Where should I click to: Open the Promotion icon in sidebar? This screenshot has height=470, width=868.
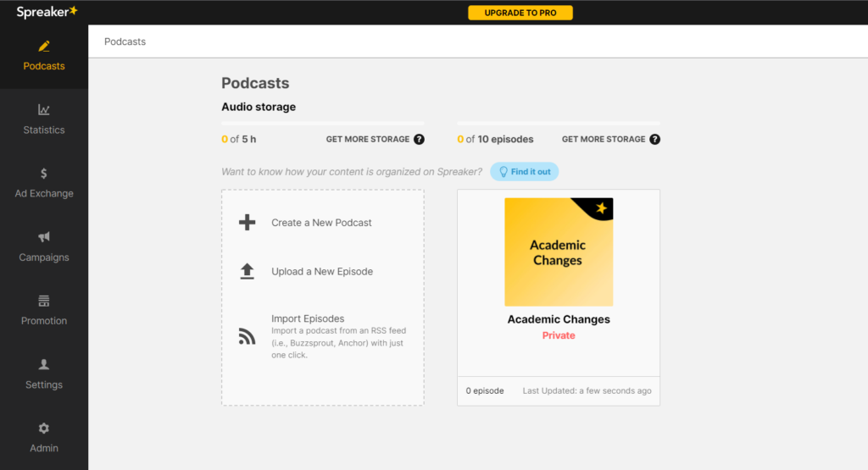(44, 301)
